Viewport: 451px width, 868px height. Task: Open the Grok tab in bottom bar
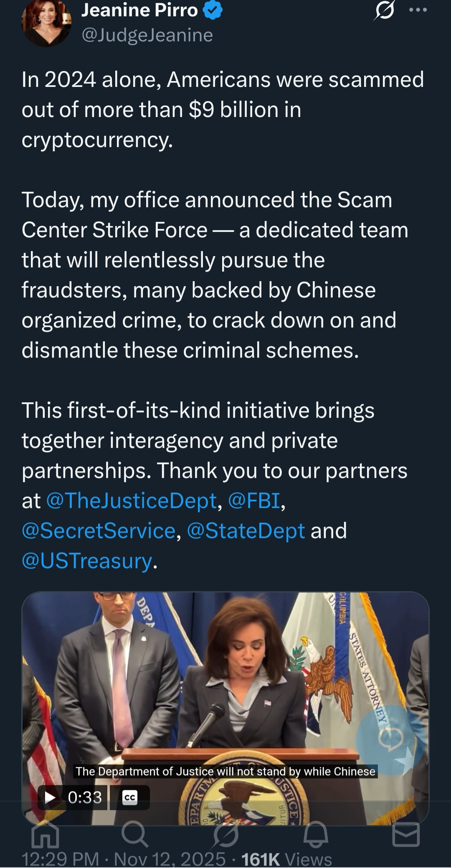pos(225,834)
